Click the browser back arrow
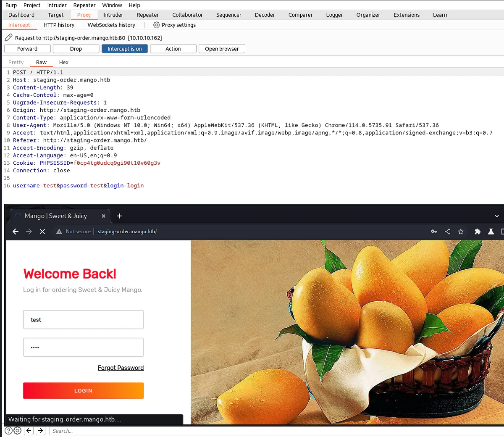This screenshot has height=437, width=504. coord(16,232)
